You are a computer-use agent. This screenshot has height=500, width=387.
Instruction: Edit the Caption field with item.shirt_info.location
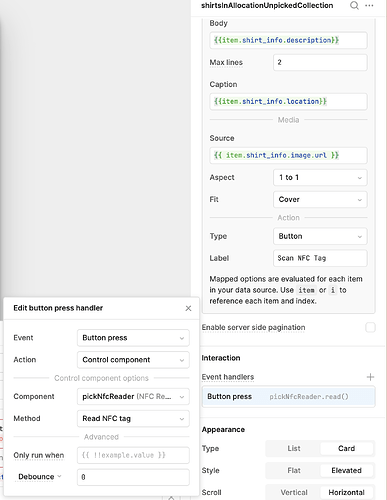click(x=289, y=102)
